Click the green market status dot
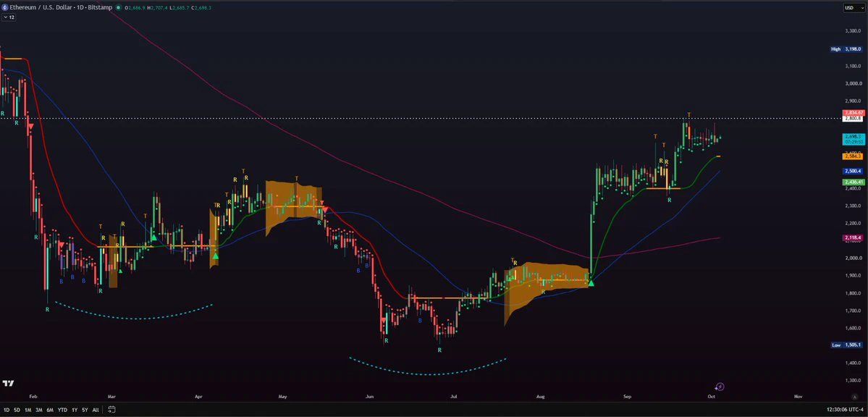 tap(119, 8)
